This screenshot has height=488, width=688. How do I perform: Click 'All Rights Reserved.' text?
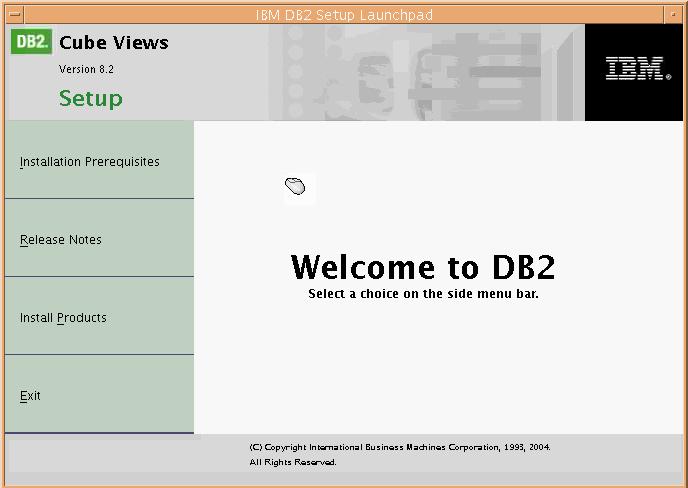click(x=293, y=462)
